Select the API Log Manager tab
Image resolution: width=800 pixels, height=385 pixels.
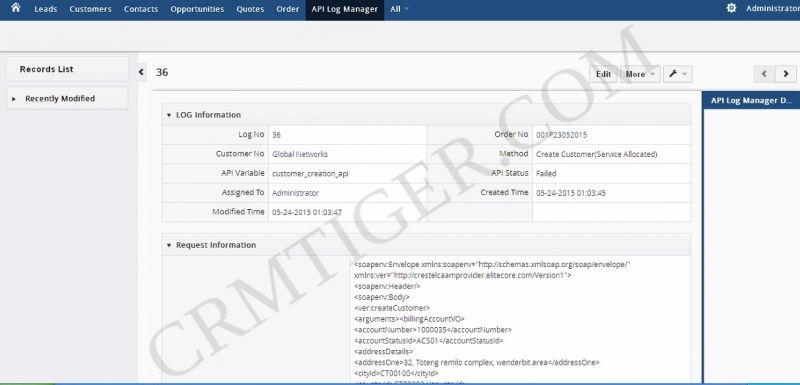345,9
